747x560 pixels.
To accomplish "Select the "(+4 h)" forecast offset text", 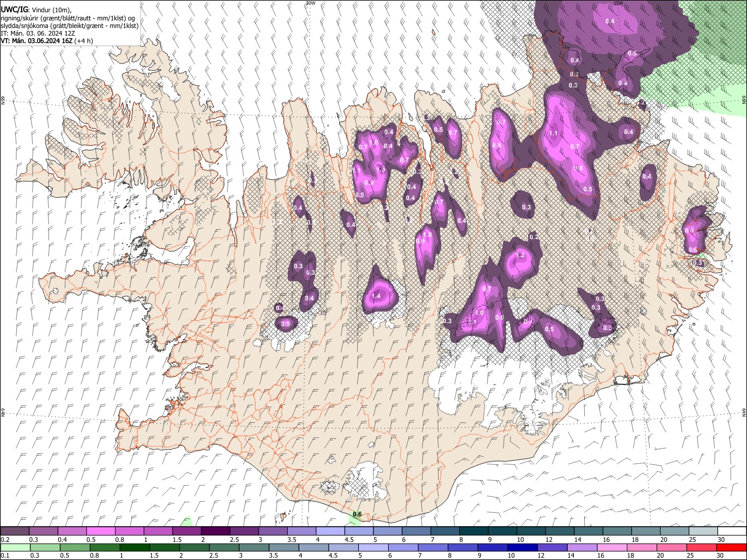I will tap(85, 41).
